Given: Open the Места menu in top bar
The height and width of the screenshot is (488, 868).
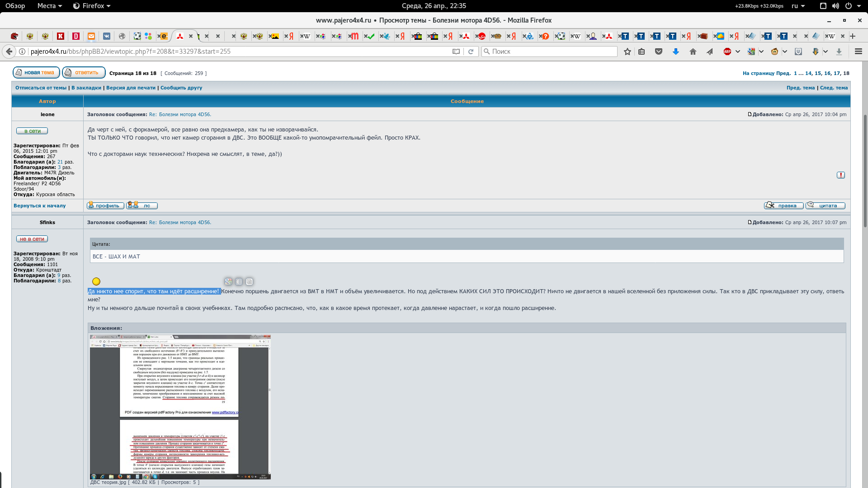Looking at the screenshot, I should [x=49, y=6].
